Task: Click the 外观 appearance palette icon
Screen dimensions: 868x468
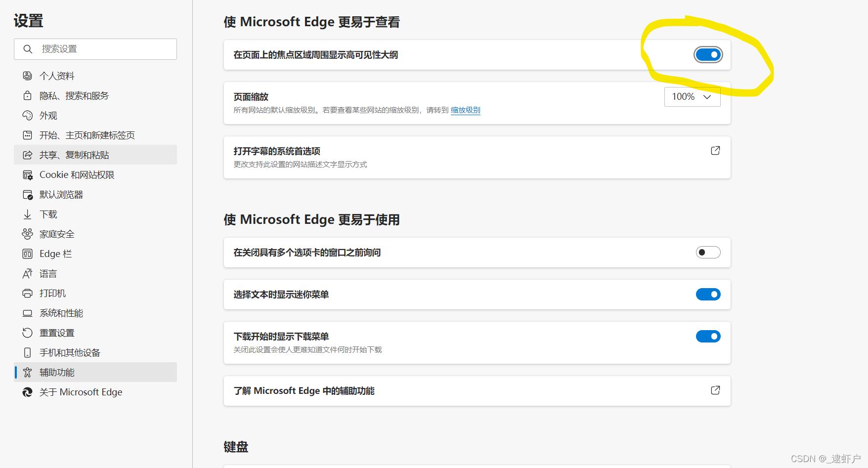Action: (x=28, y=115)
